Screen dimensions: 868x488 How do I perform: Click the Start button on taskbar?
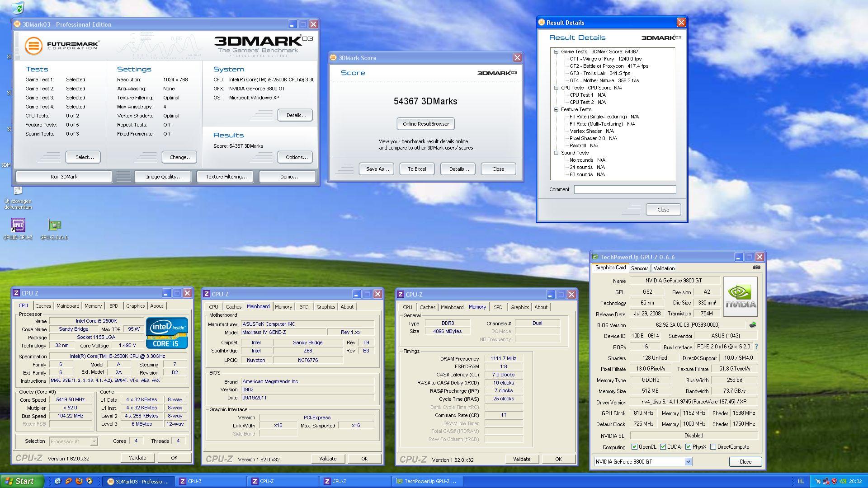(22, 481)
